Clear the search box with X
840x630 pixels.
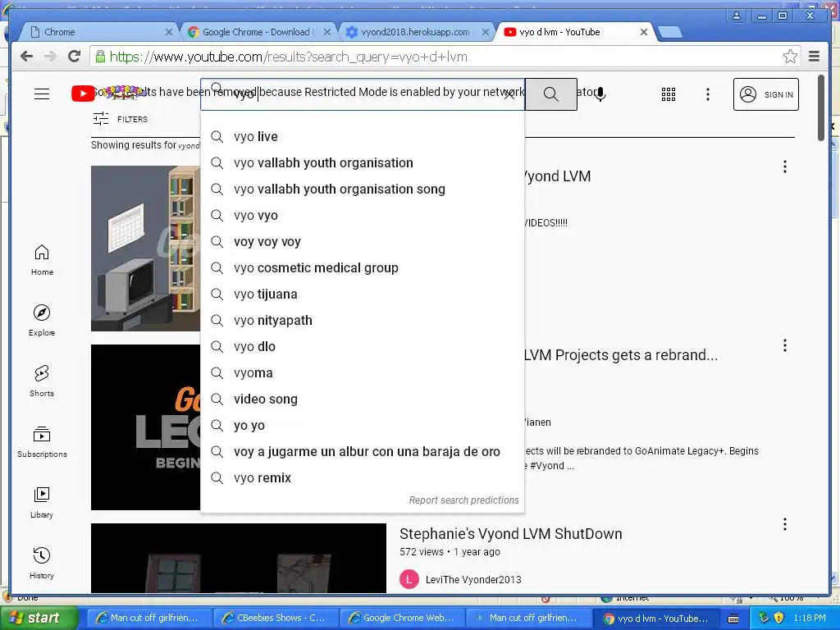509,94
